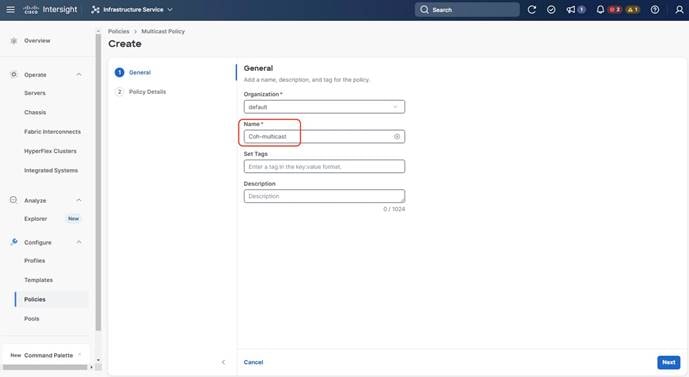Open Explorer in the sidebar
Viewport: 689px width, 377px height.
click(x=36, y=219)
